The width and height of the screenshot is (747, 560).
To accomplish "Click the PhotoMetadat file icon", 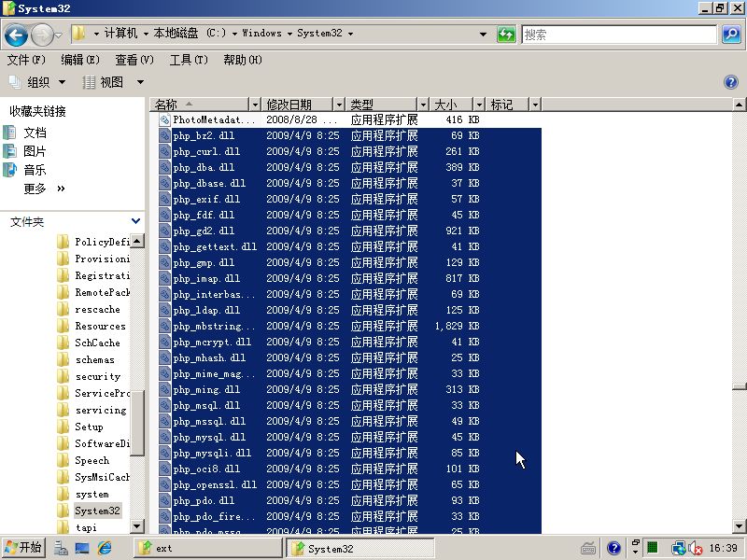I will (164, 120).
